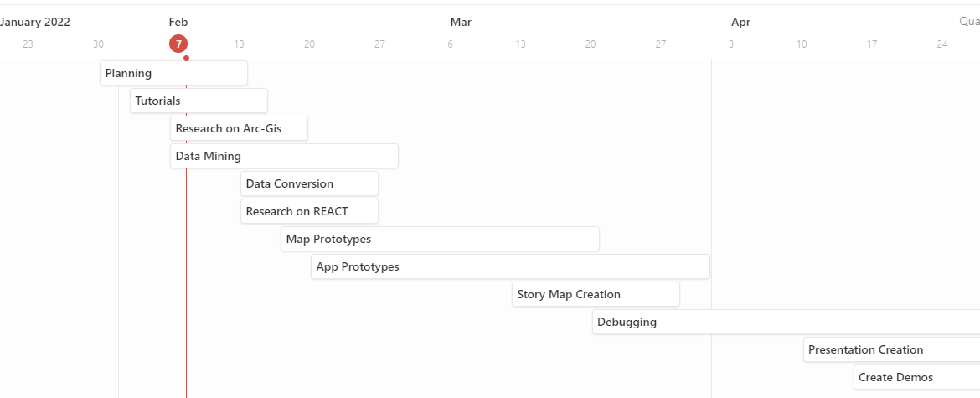
Task: Open the Debugging timeline item
Action: [x=785, y=322]
